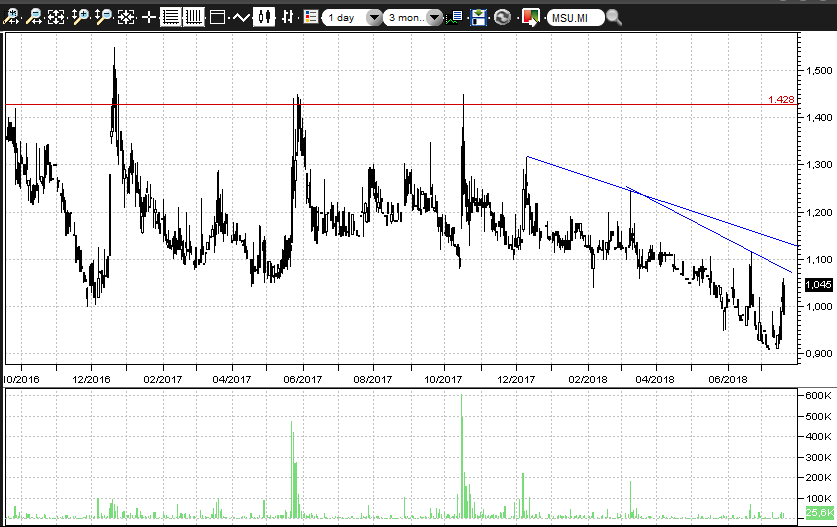Click the search magnifier next to symbol
The height and width of the screenshot is (527, 837).
pyautogui.click(x=614, y=17)
